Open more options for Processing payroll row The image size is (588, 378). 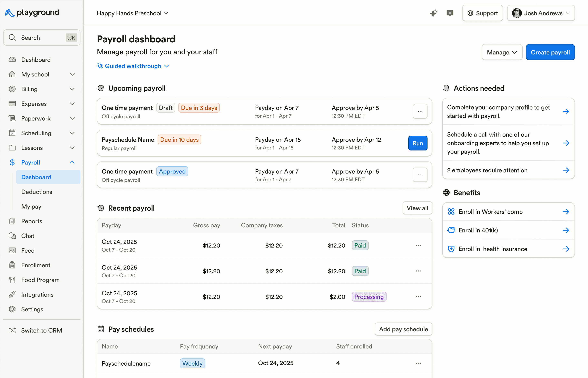pyautogui.click(x=418, y=296)
